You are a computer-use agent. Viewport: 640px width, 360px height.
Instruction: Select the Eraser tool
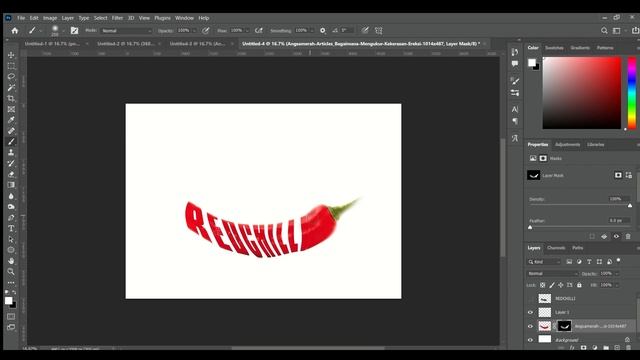(11, 174)
